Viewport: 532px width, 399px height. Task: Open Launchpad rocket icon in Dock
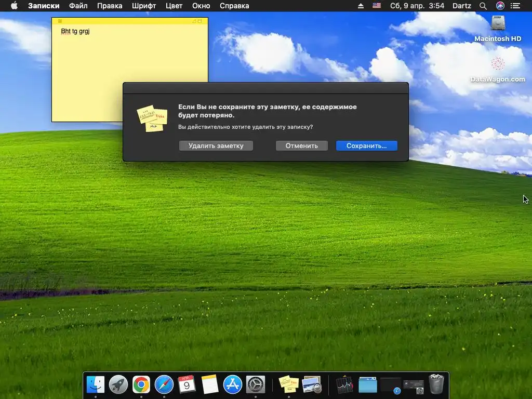click(x=118, y=384)
